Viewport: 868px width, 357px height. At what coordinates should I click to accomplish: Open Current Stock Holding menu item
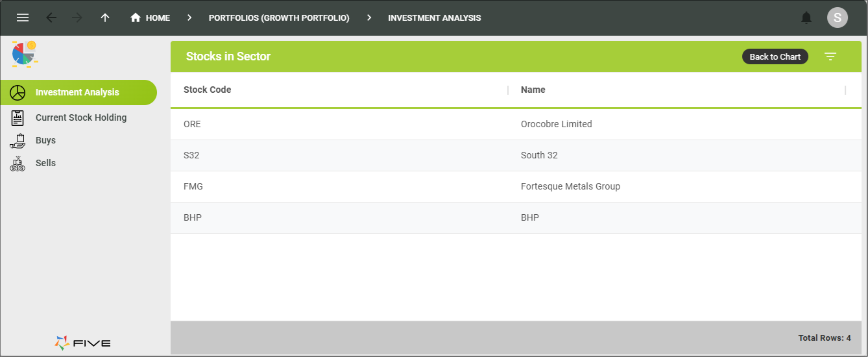point(81,117)
